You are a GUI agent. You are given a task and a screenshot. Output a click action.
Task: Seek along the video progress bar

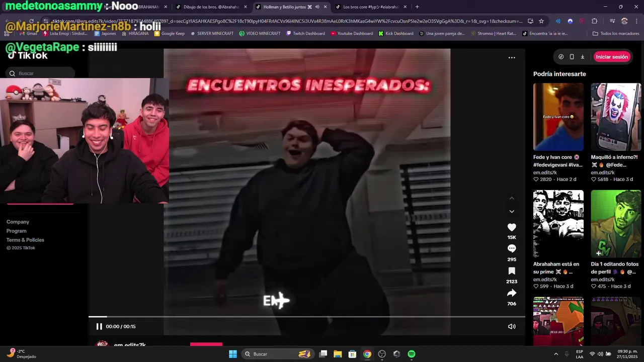coord(307,317)
